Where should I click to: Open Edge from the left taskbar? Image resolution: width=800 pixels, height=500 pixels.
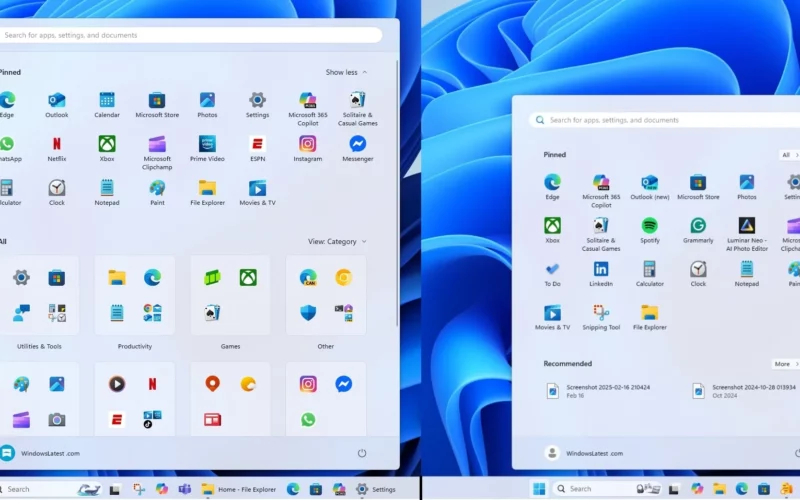pyautogui.click(x=293, y=489)
